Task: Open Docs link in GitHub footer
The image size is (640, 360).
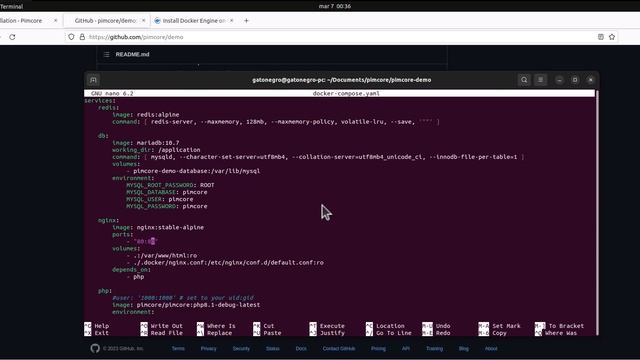Action: pyautogui.click(x=301, y=349)
